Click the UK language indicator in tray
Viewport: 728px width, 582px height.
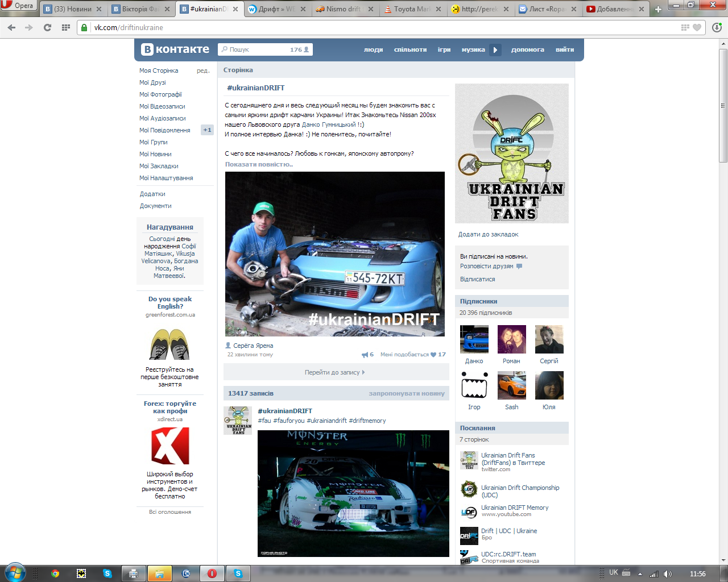tap(614, 573)
